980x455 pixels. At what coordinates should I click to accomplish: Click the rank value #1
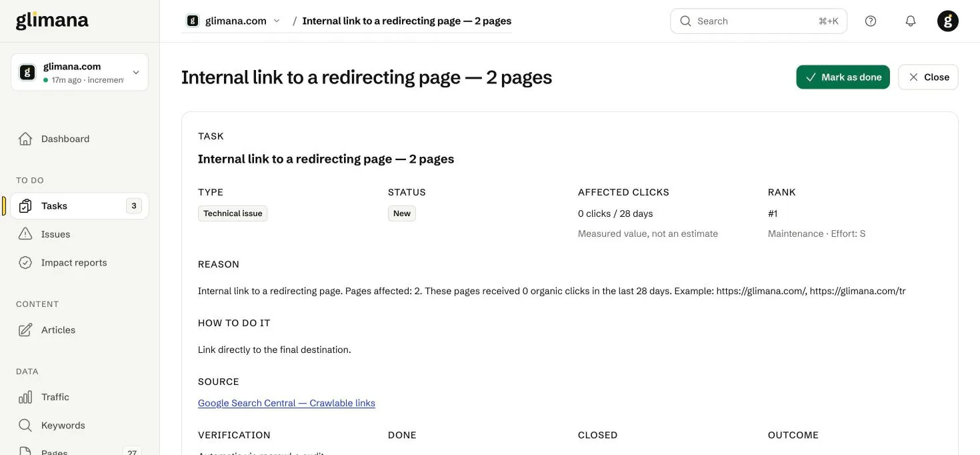pos(773,213)
